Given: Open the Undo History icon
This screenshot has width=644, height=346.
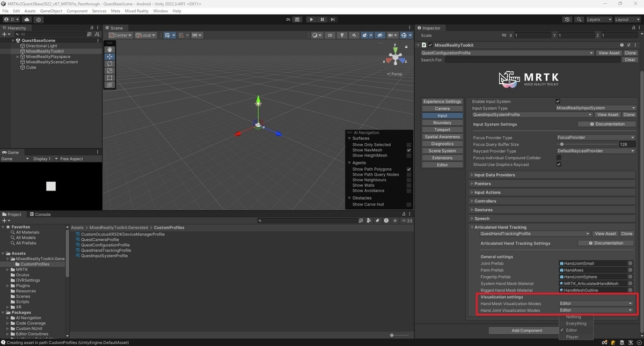Looking at the screenshot, I should [x=567, y=19].
